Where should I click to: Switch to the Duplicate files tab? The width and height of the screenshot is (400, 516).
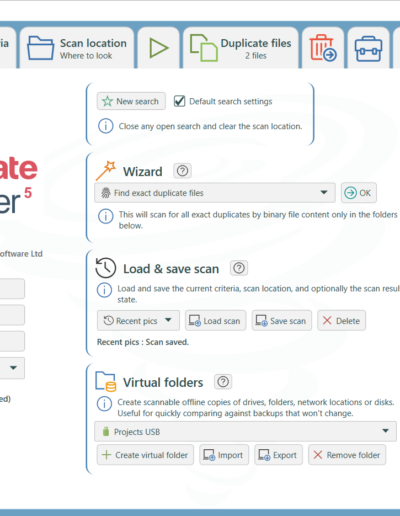click(241, 48)
